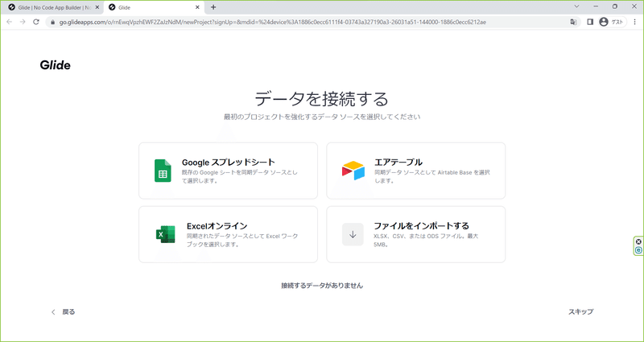This screenshot has height=342, width=644.
Task: Click the Excel green logo icon
Action: [166, 234]
